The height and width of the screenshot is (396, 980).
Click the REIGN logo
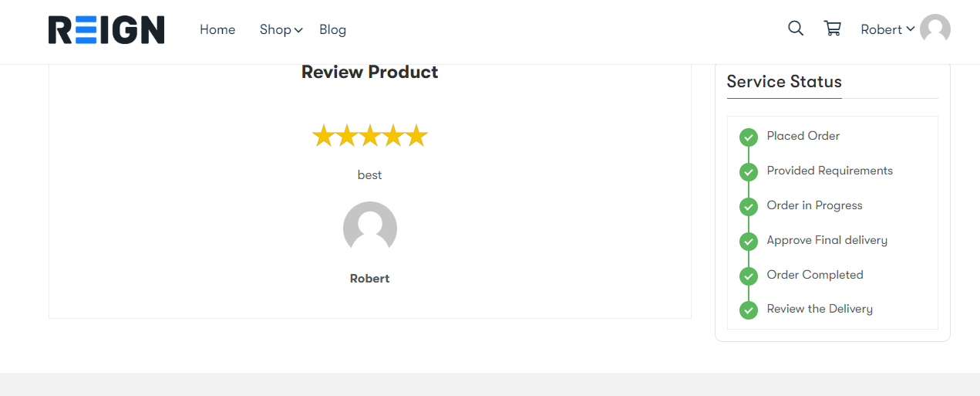point(106,29)
